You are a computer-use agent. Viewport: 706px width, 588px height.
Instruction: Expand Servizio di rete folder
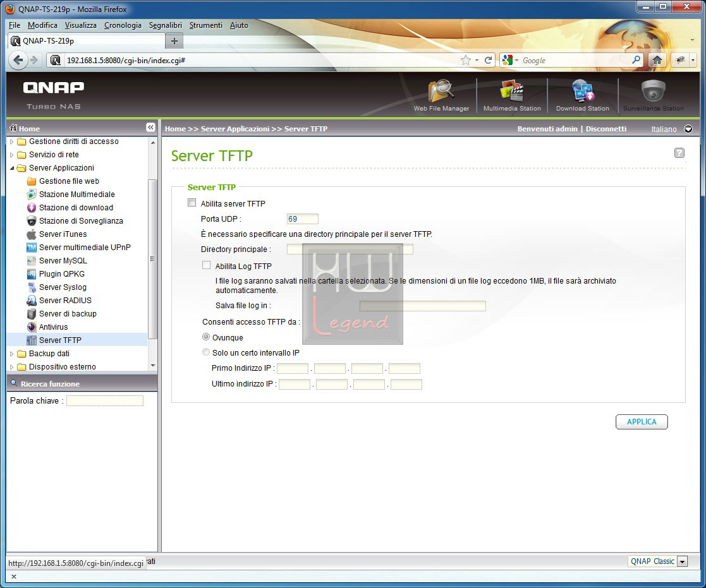pyautogui.click(x=12, y=155)
